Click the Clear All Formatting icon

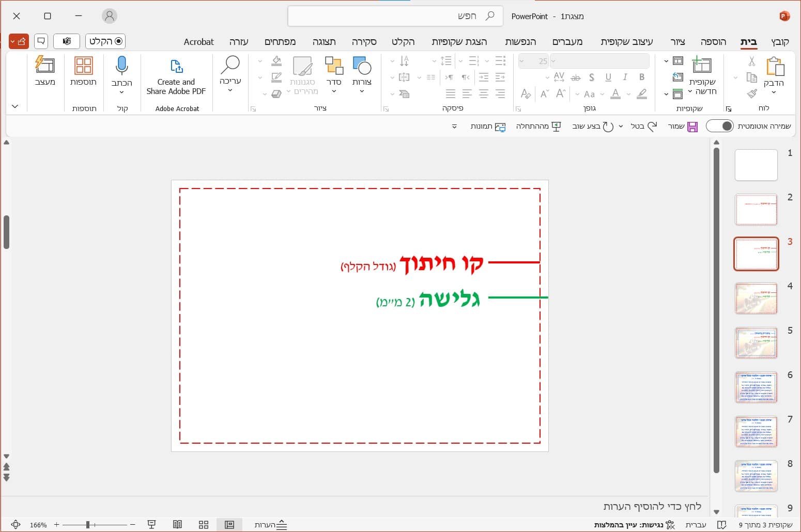coord(526,93)
